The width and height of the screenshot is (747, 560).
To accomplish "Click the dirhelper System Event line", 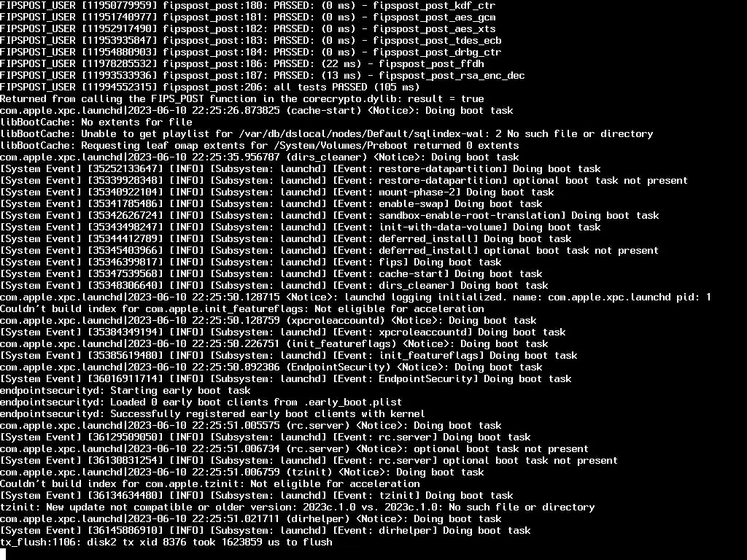I will coord(266,531).
